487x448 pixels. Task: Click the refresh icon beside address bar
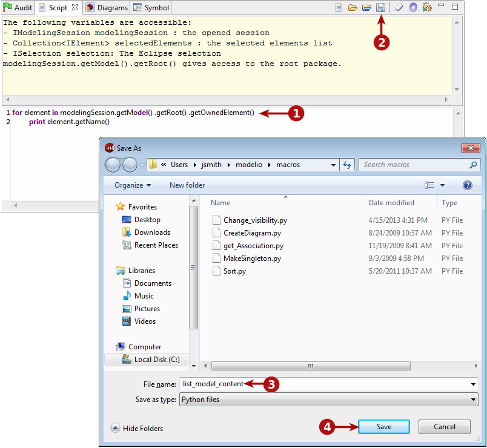[x=348, y=165]
